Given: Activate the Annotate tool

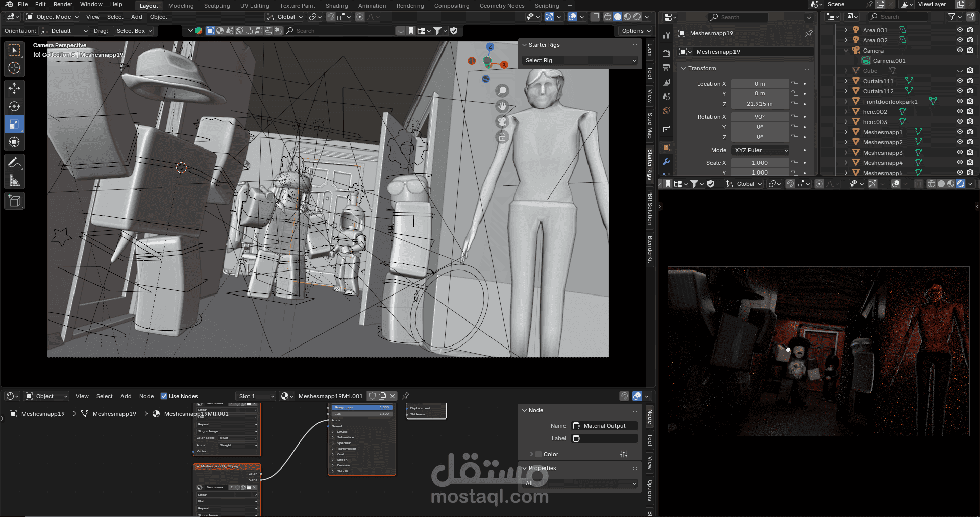Looking at the screenshot, I should 14,163.
